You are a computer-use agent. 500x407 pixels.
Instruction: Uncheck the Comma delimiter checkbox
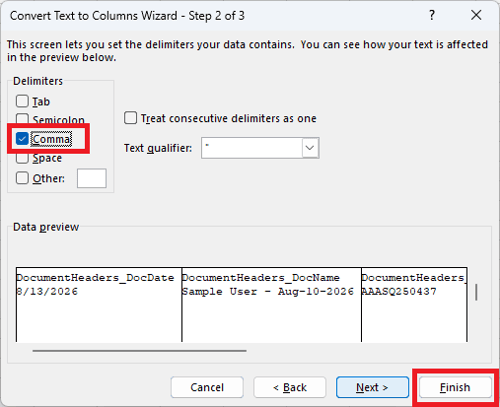click(22, 139)
